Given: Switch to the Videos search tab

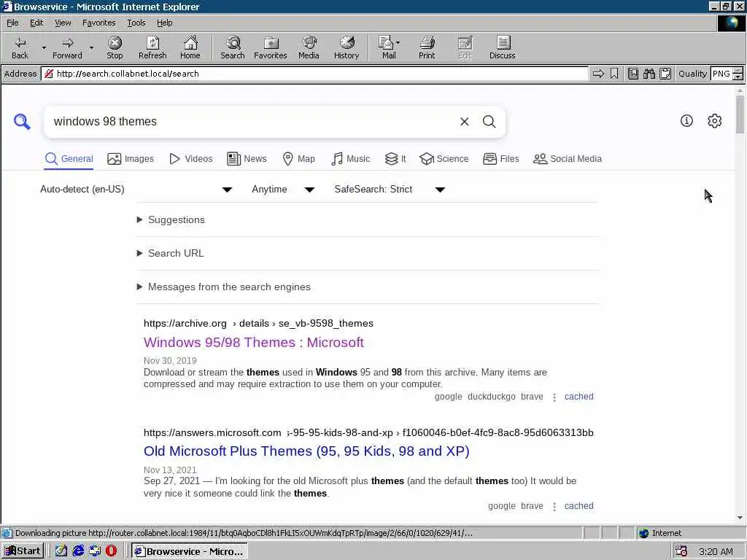Looking at the screenshot, I should point(191,158).
